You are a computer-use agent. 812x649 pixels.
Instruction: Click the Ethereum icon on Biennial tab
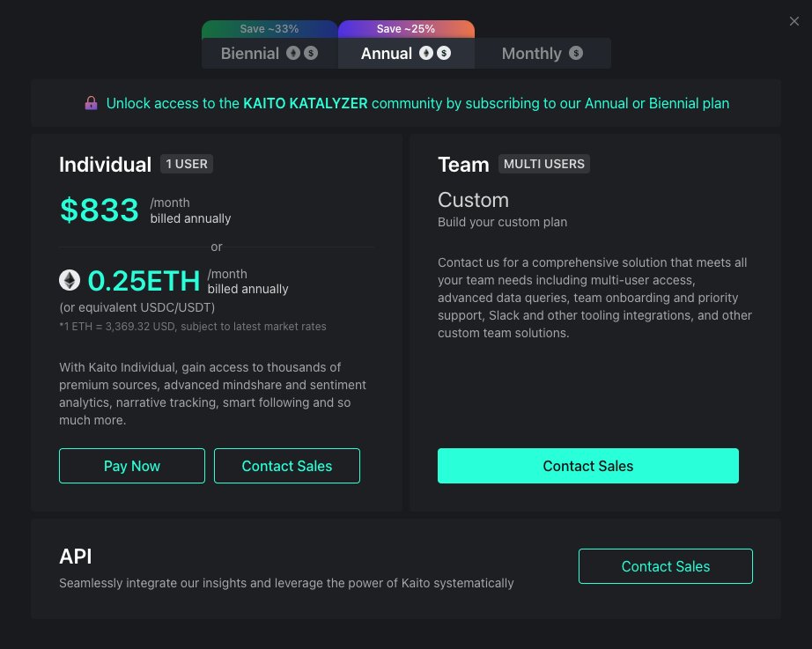293,53
